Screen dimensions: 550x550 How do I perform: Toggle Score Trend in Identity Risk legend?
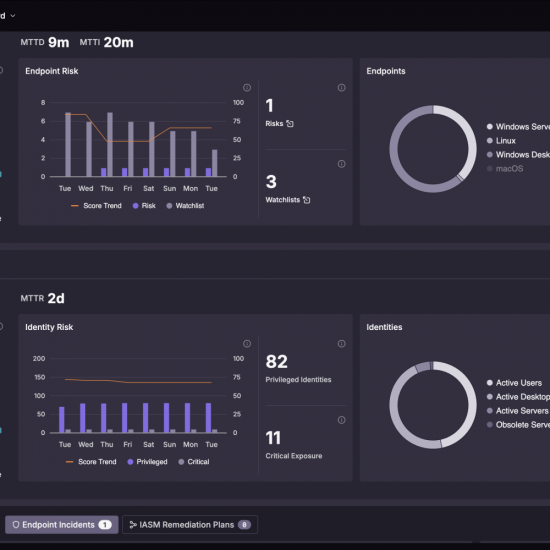91,462
